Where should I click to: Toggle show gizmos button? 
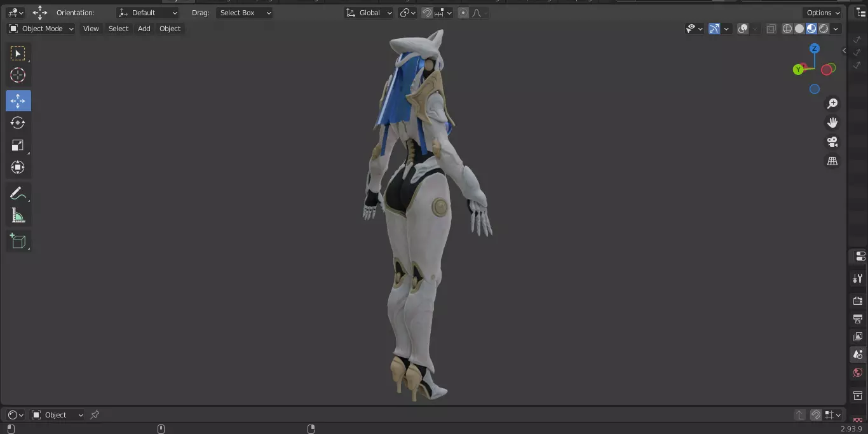[714, 29]
